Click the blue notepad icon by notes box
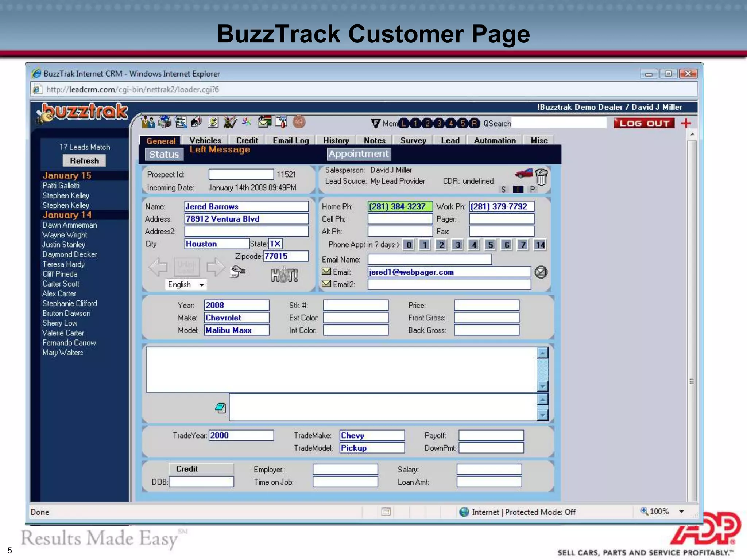 point(221,408)
